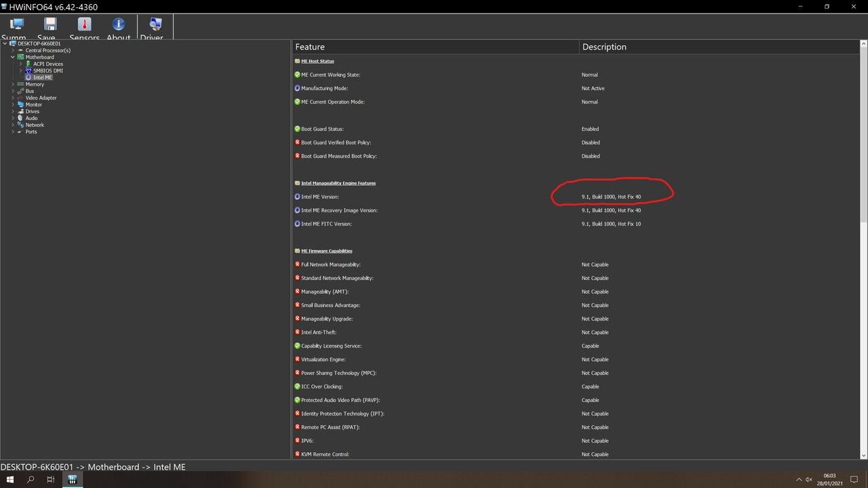Screen dimensions: 868x488
Task: Click red X beside Manageability (AMT)
Action: pyautogui.click(x=297, y=291)
